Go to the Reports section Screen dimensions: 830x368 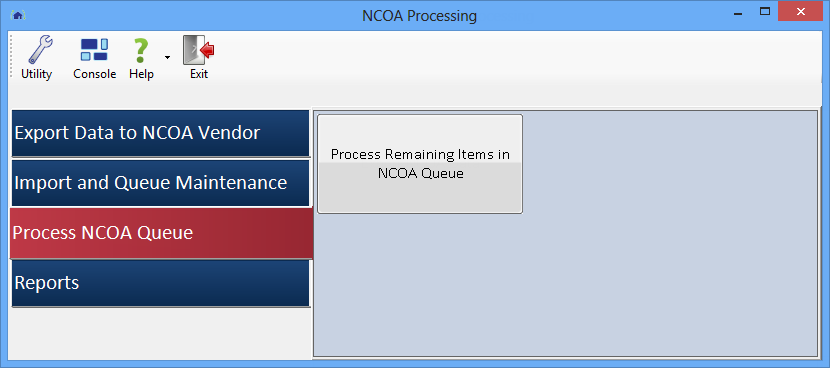tap(160, 283)
